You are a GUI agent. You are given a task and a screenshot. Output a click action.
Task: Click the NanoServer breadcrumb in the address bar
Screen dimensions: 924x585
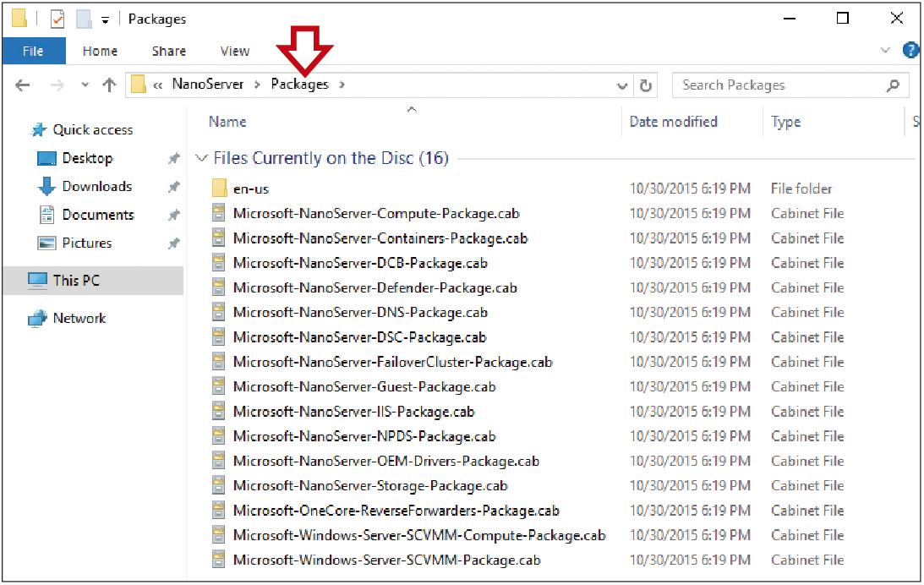tap(207, 85)
